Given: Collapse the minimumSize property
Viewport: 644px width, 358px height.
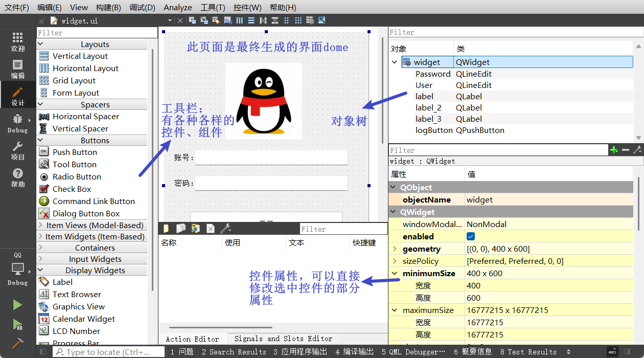Looking at the screenshot, I should tap(395, 273).
